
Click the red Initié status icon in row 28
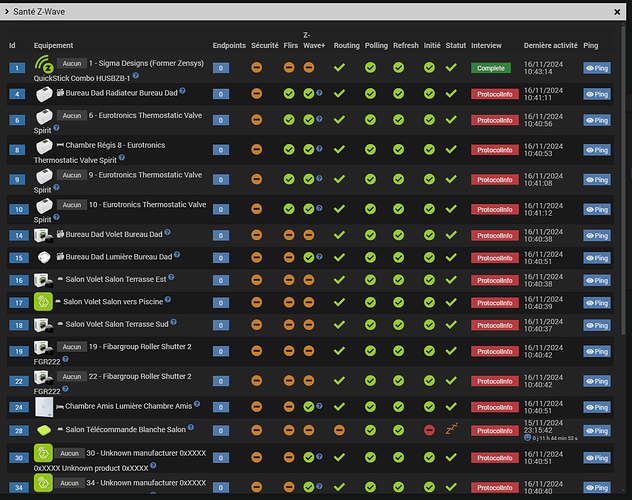(x=429, y=430)
